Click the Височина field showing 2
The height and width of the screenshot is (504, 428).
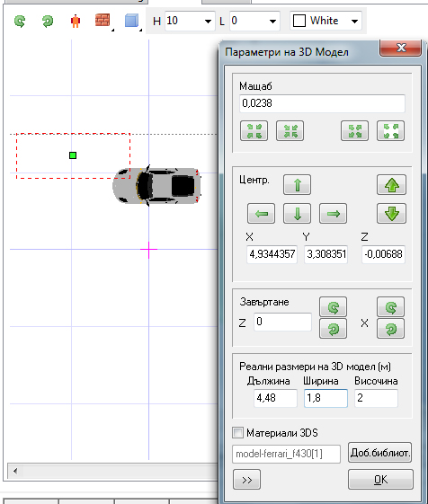pos(376,398)
